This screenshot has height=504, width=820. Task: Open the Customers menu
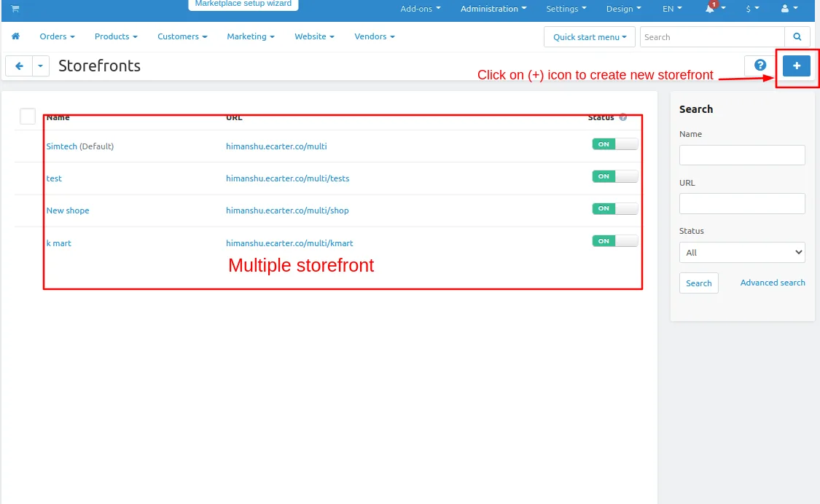click(182, 36)
